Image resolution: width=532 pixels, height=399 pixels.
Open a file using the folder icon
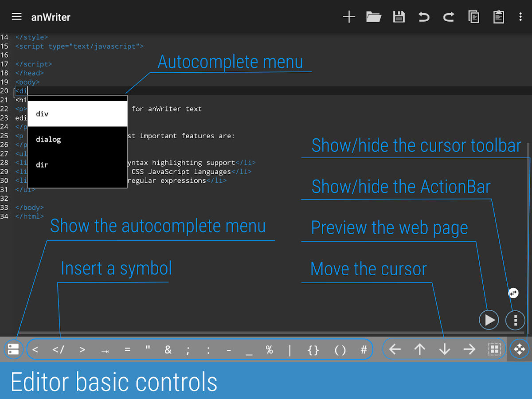[x=374, y=17]
